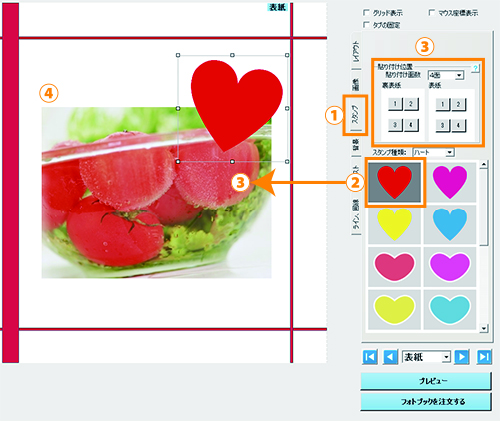This screenshot has height=422, width=500.
Task: Select the magenta heart stamp
Action: (x=450, y=182)
